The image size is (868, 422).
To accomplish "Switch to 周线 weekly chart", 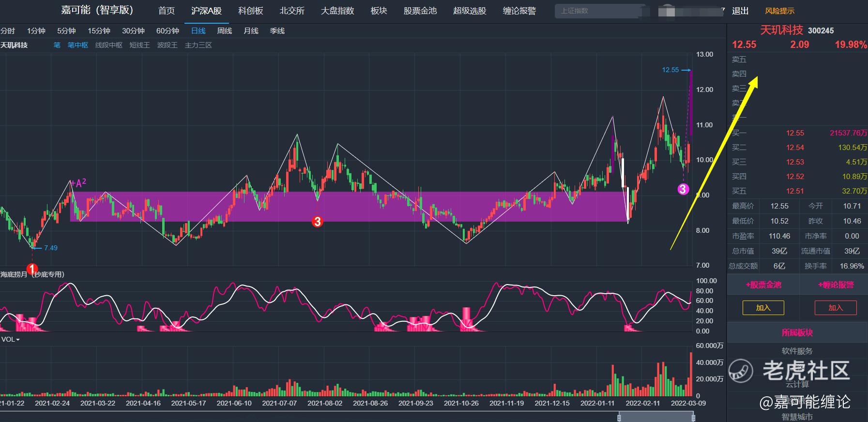I will click(225, 31).
